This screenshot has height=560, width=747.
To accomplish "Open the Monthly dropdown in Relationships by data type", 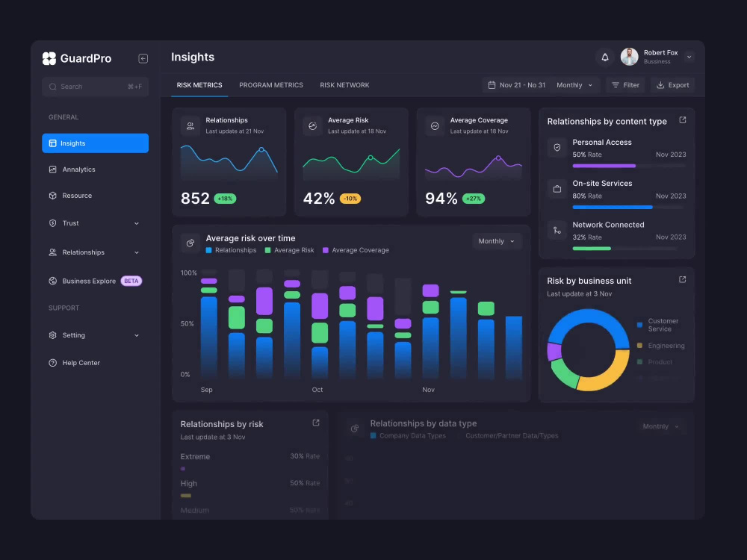I will [661, 426].
